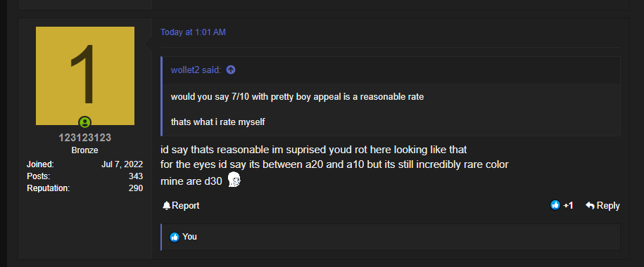This screenshot has height=267, width=644.
Task: Click the Bronze user title
Action: 85,150
